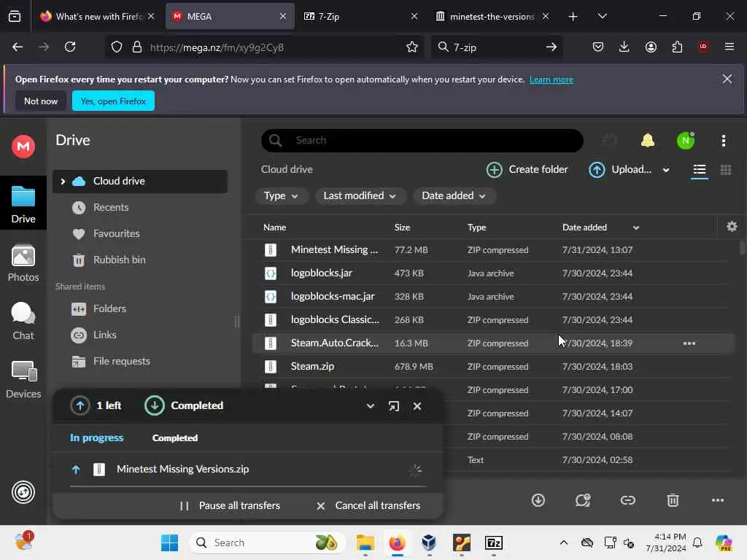
Task: Open the Learn more link
Action: [551, 79]
